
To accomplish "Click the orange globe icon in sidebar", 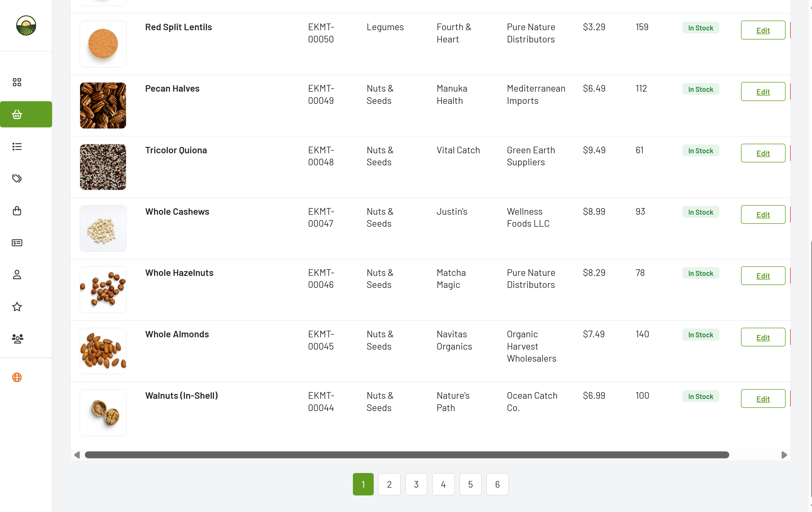I will tap(17, 377).
